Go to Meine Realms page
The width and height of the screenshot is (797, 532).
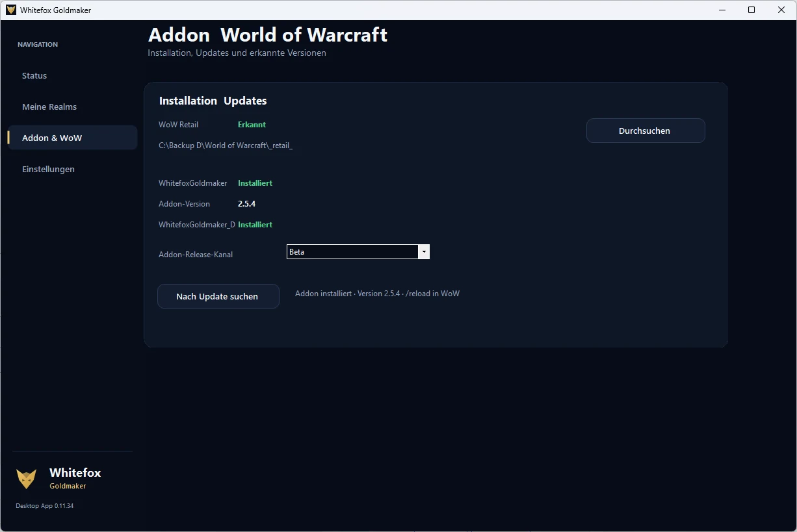pyautogui.click(x=73, y=107)
